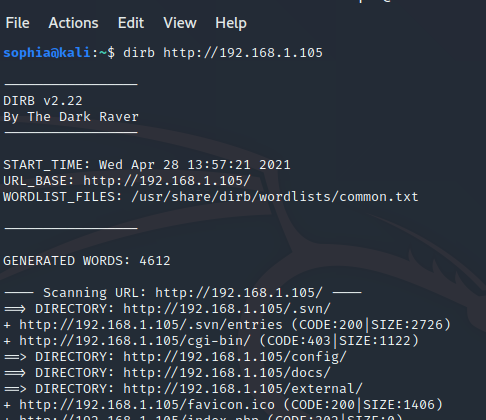
Task: Click the .svn/entries URL result
Action: coord(151,325)
